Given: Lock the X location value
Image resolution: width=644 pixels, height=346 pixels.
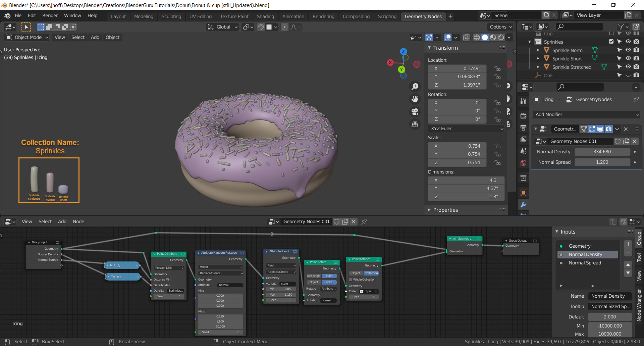Looking at the screenshot, I should pos(497,68).
